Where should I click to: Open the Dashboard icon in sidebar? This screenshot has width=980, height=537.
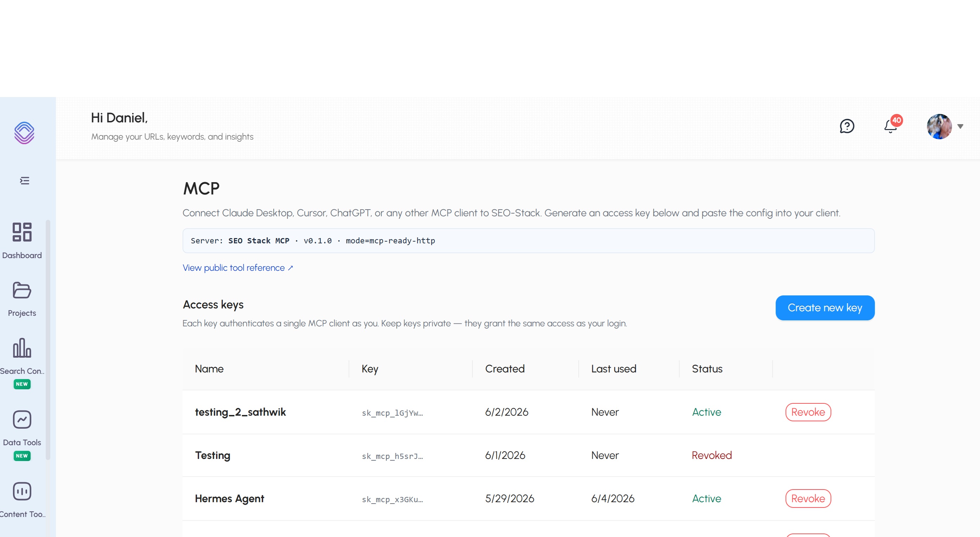coord(22,232)
